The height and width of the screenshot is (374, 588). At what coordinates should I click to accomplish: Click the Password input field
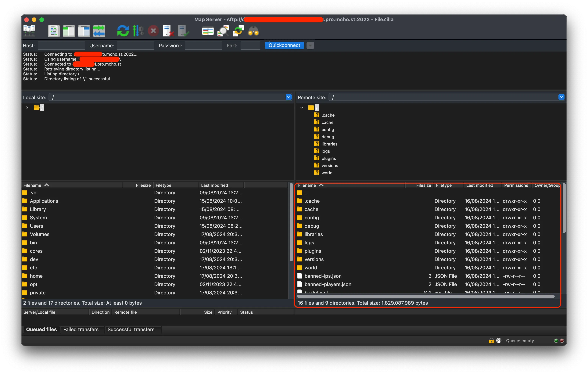[203, 45]
